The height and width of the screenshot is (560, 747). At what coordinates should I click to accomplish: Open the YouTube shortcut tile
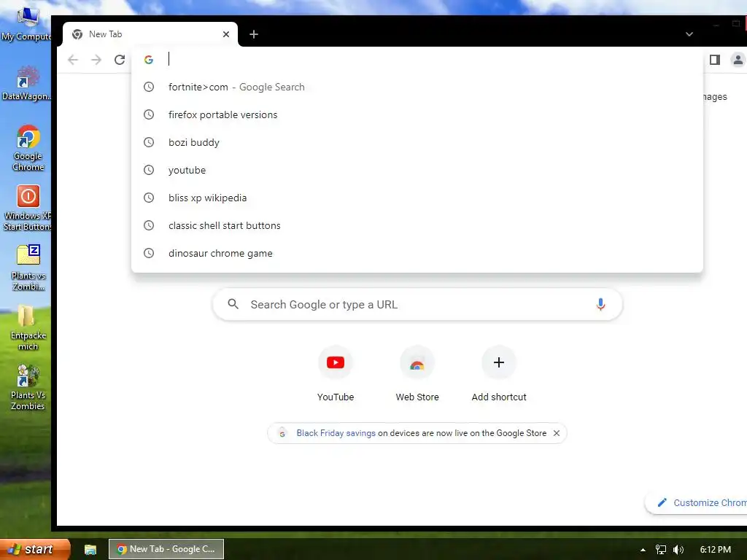(x=336, y=374)
